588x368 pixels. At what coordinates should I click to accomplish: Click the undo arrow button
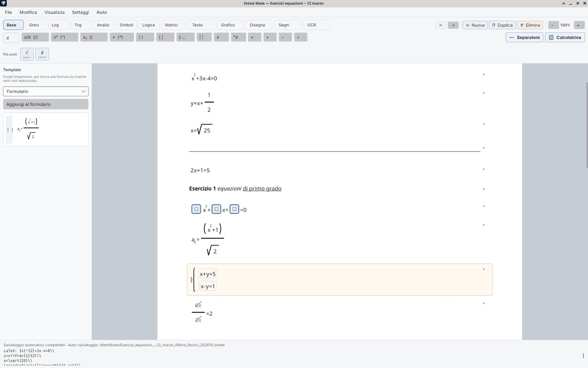click(x=441, y=25)
